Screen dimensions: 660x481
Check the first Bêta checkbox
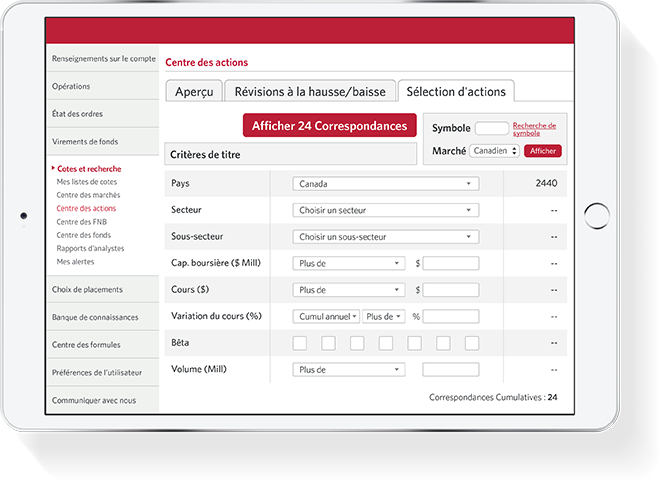pyautogui.click(x=300, y=343)
